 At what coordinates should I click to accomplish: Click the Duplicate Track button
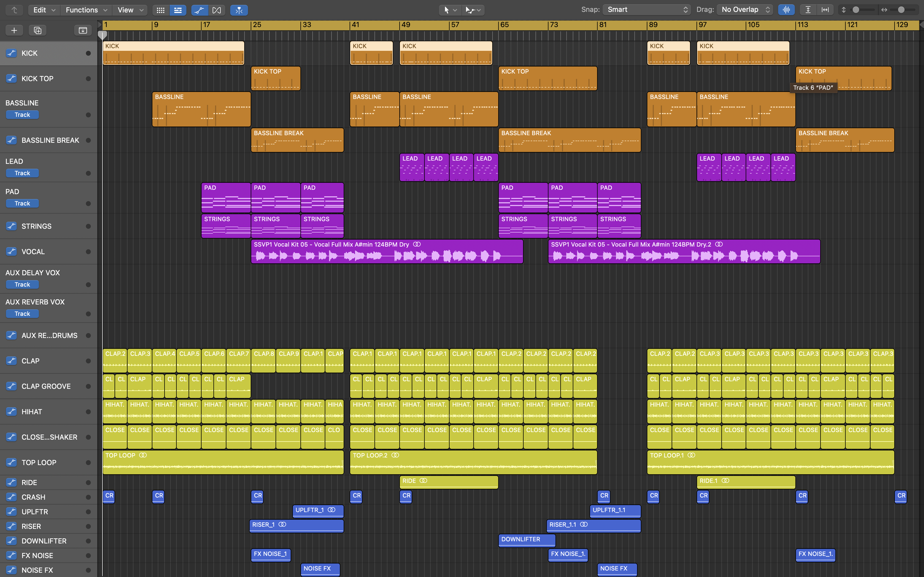click(37, 30)
